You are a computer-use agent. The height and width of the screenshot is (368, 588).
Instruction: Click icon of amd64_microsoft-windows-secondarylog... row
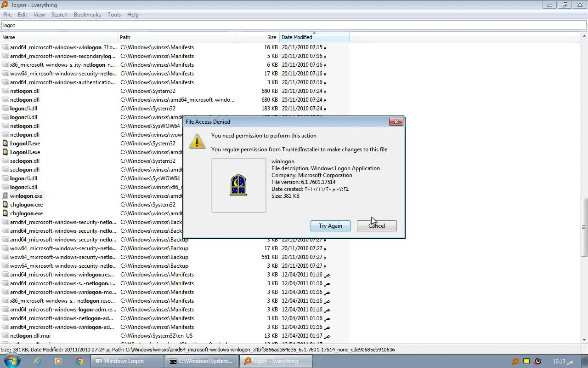6,56
